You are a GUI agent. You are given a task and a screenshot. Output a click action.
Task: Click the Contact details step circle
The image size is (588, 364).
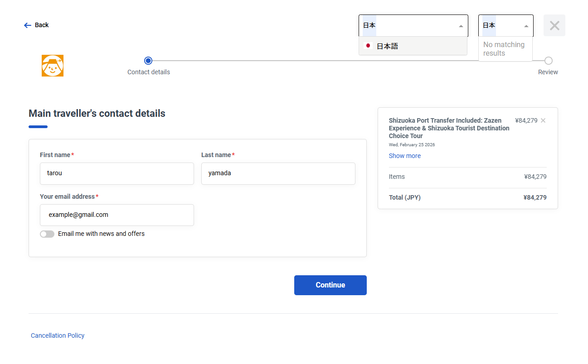click(x=148, y=61)
